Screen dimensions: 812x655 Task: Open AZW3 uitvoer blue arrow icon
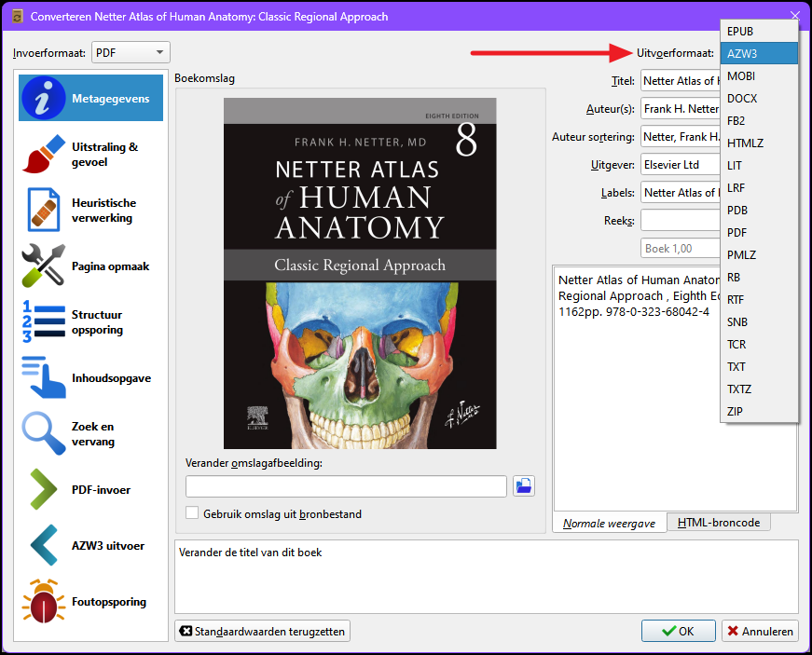pyautogui.click(x=44, y=545)
